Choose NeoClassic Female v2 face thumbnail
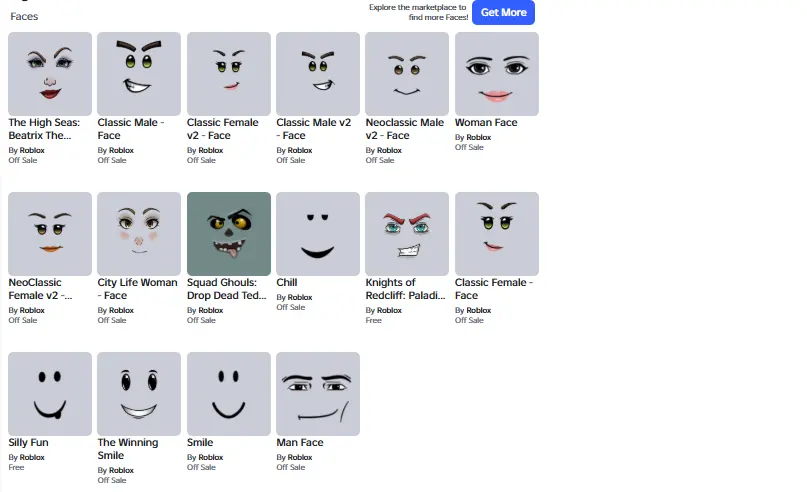 pos(50,234)
